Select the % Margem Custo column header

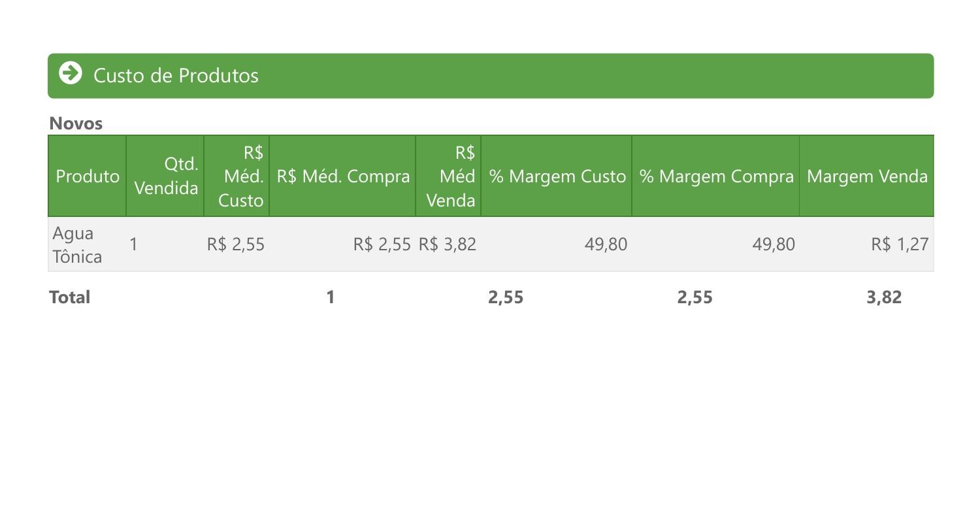point(557,176)
